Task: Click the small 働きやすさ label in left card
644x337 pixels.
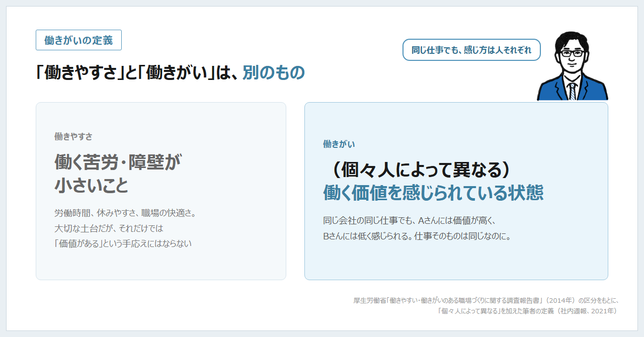Action: tap(73, 136)
